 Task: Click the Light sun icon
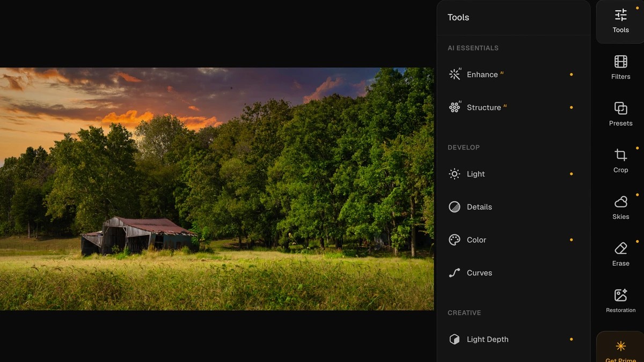click(x=455, y=174)
